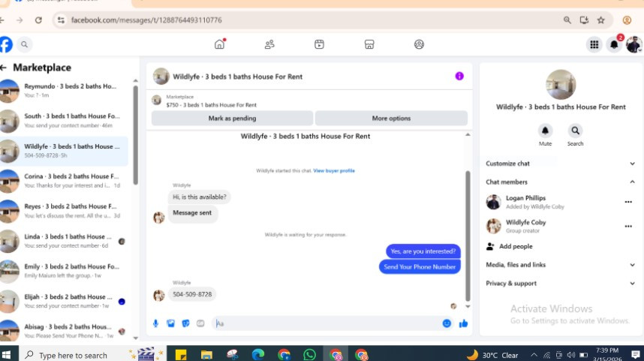
Task: Open options for Logan Phillips member
Action: pyautogui.click(x=628, y=202)
